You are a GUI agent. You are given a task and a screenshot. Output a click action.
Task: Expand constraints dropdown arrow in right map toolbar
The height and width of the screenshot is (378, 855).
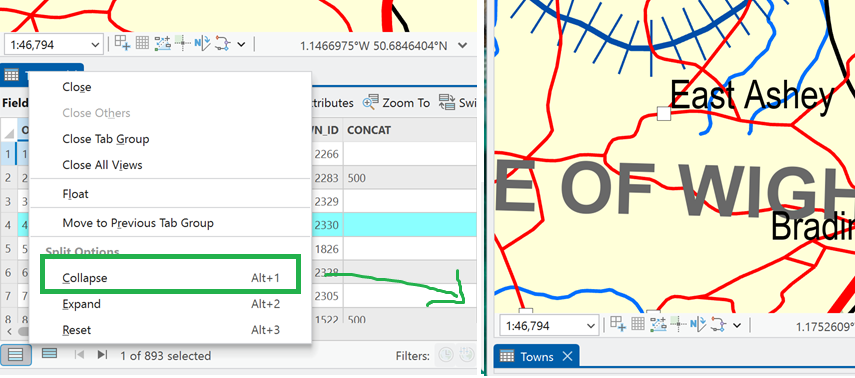pos(737,325)
